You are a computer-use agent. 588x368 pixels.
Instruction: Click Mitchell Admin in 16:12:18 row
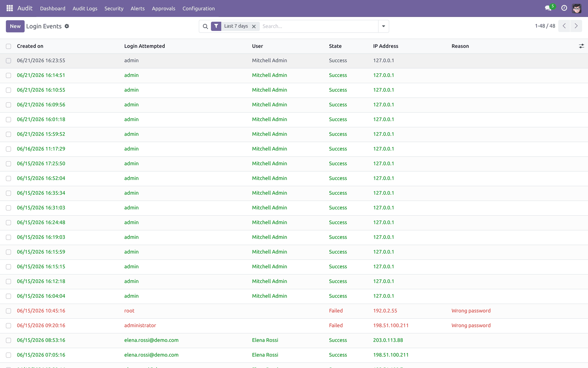click(269, 281)
